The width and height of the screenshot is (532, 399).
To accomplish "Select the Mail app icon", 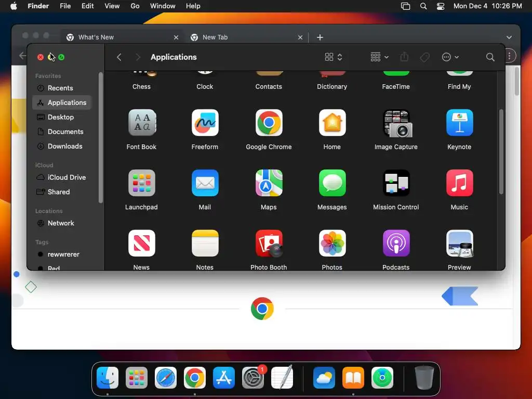I will (x=205, y=183).
